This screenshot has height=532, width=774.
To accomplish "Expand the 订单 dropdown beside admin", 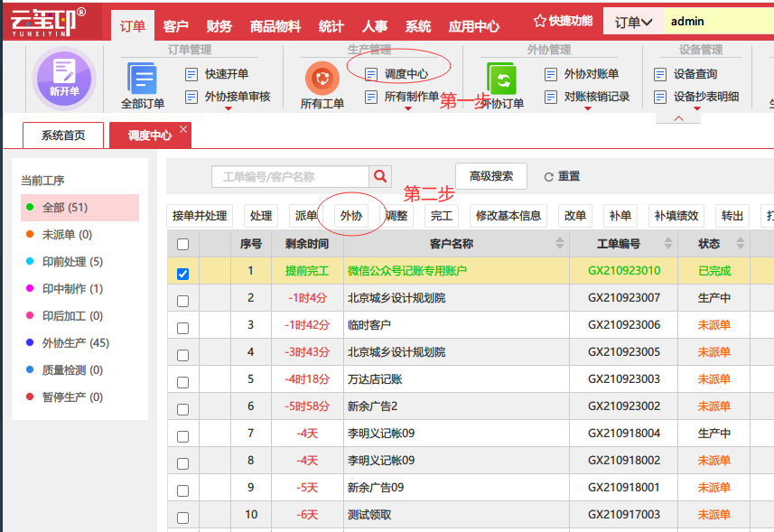I will pyautogui.click(x=633, y=22).
